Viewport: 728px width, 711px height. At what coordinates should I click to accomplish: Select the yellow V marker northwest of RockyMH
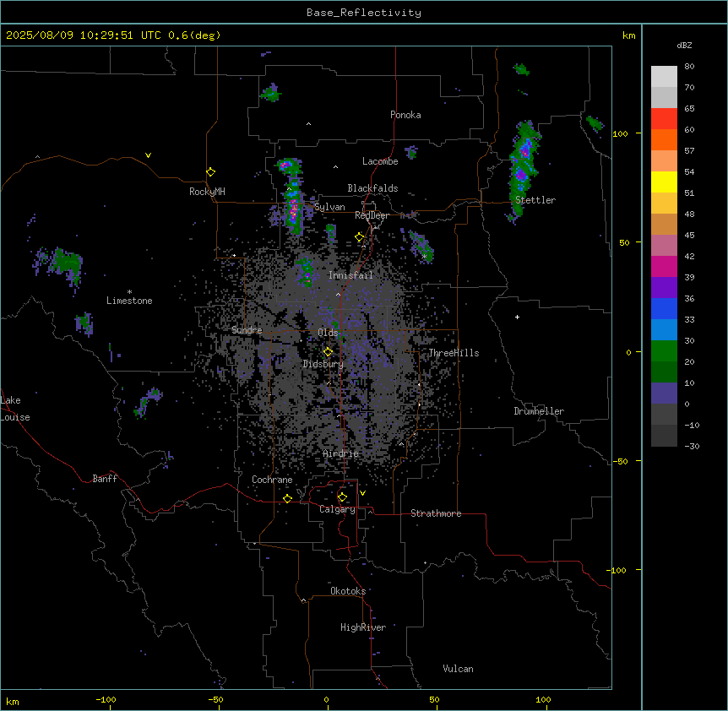click(x=148, y=155)
